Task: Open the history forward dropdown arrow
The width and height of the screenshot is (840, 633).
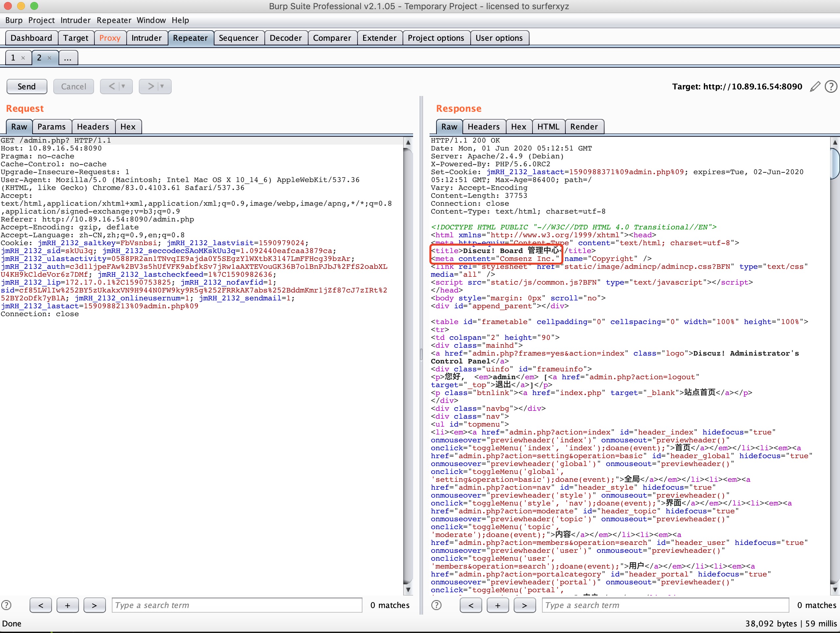Action: (162, 86)
